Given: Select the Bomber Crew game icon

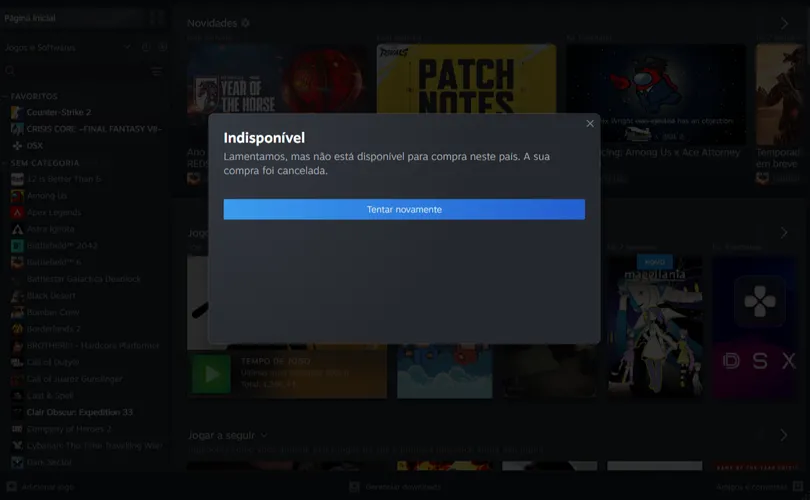Looking at the screenshot, I should pyautogui.click(x=17, y=312).
